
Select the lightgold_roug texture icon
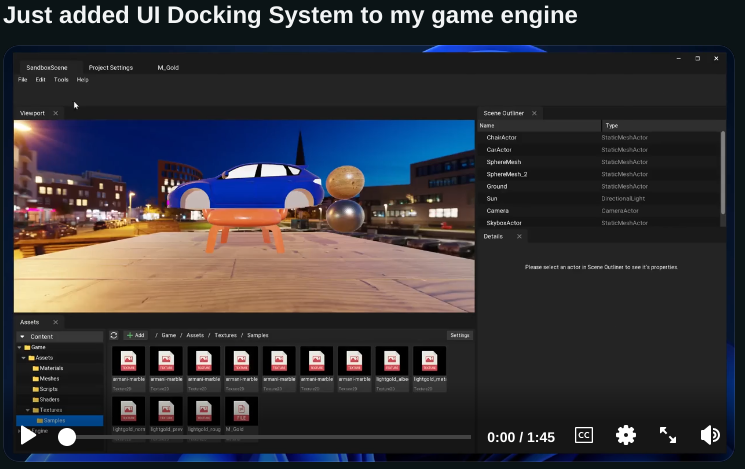coord(203,411)
